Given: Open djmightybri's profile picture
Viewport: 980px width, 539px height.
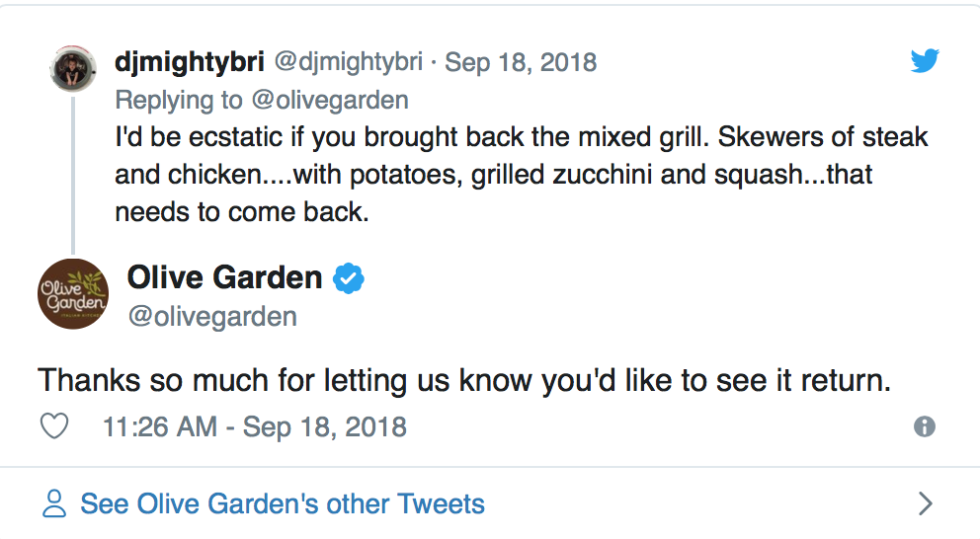Looking at the screenshot, I should click(x=73, y=67).
